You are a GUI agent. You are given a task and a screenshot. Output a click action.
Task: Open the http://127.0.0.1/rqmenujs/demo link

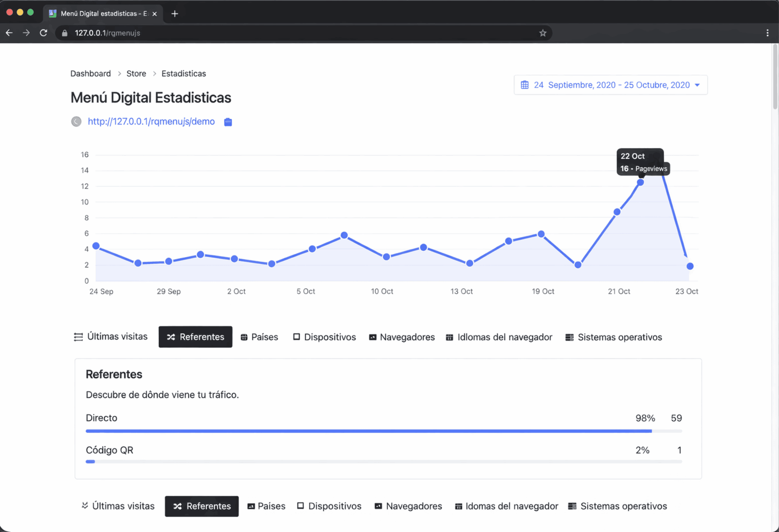(151, 122)
